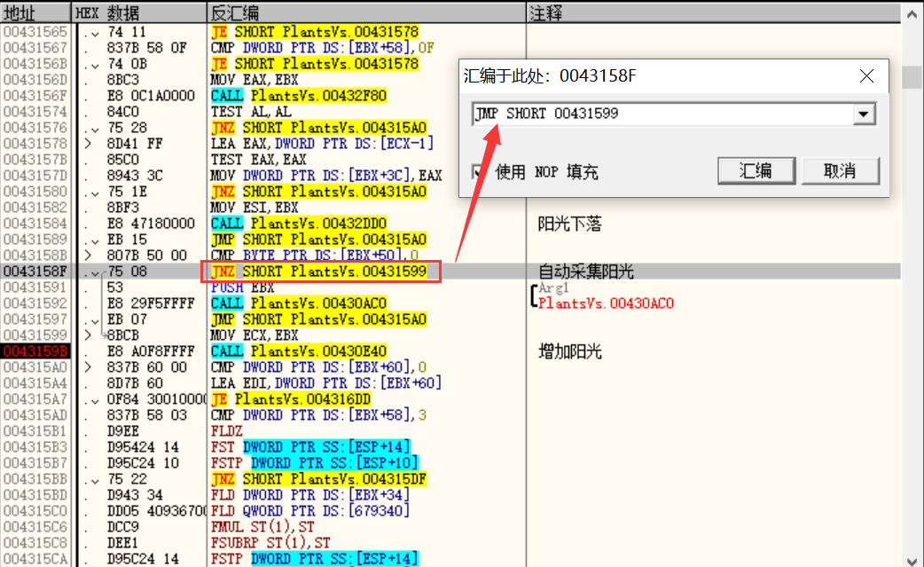Close the assemble dialog at 0043158F

[x=866, y=76]
